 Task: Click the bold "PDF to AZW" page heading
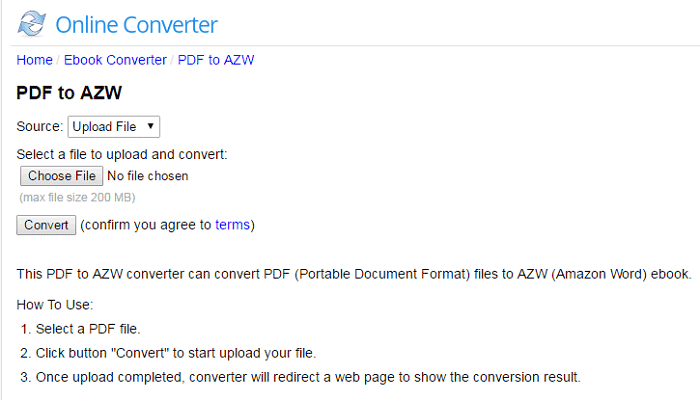tap(69, 94)
